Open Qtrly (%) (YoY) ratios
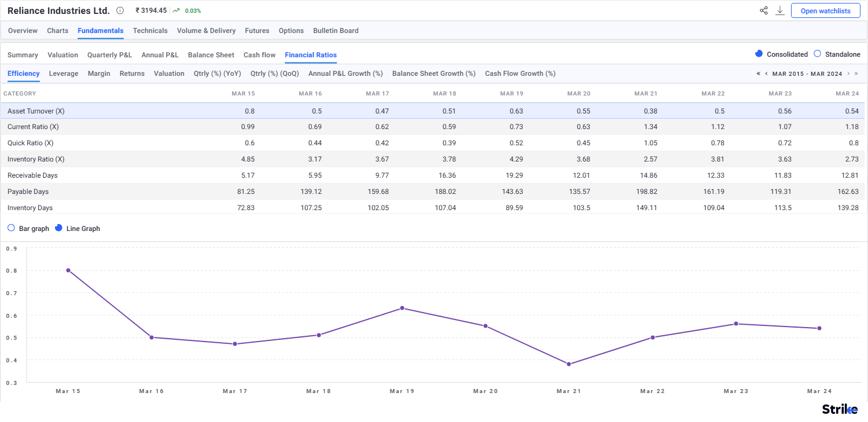The width and height of the screenshot is (868, 422). (218, 74)
